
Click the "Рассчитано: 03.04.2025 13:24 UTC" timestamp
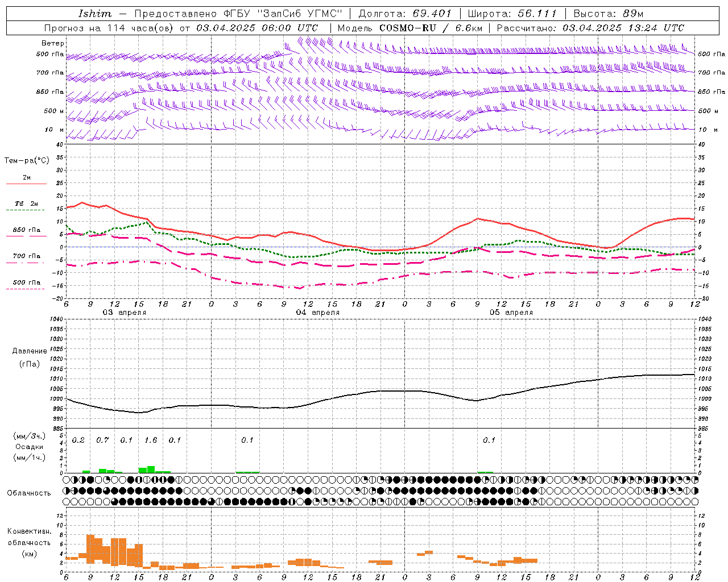(x=590, y=28)
